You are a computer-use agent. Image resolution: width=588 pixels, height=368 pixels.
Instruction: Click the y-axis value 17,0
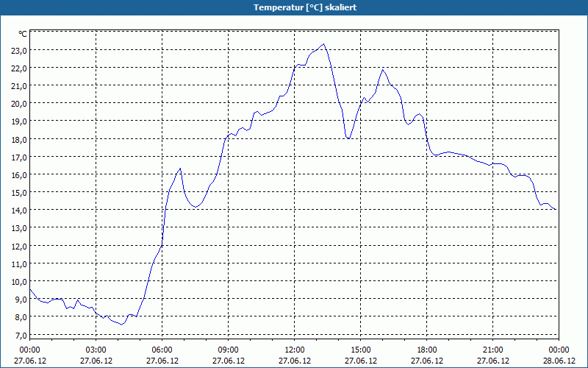[19, 157]
